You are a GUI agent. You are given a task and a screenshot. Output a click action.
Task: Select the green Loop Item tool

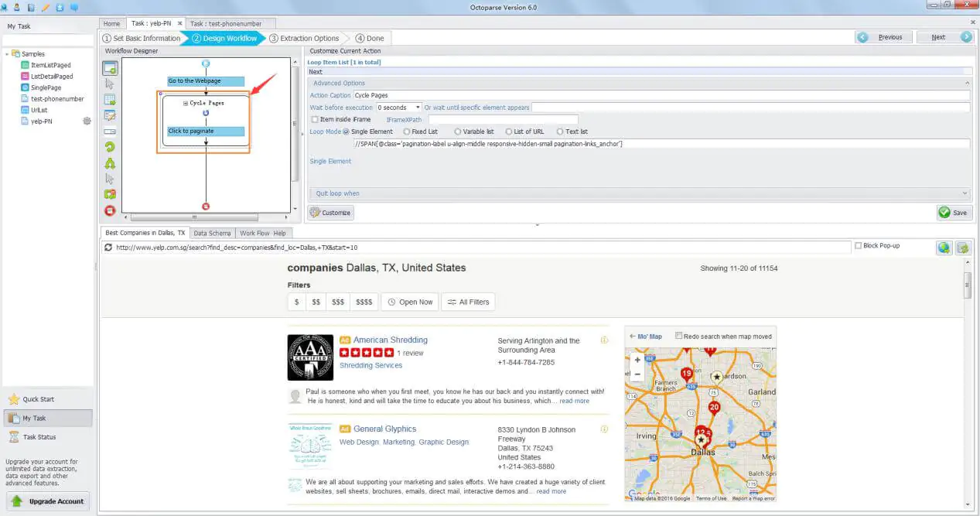click(110, 147)
